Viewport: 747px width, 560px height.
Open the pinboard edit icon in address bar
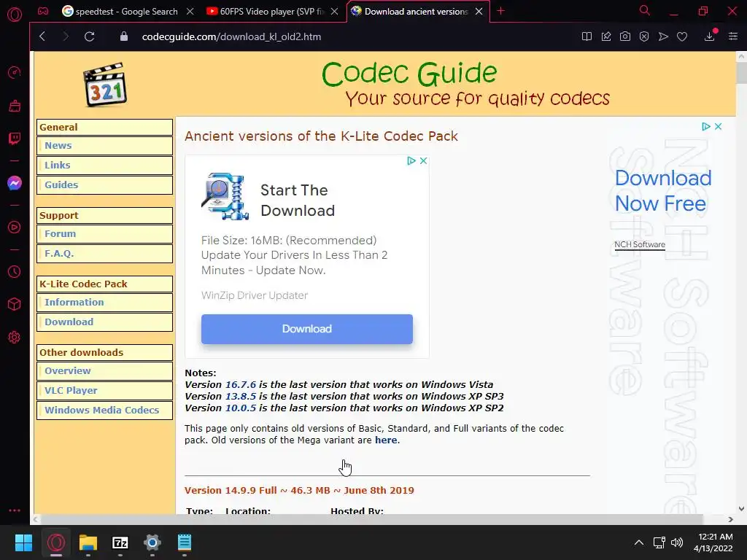pyautogui.click(x=606, y=36)
